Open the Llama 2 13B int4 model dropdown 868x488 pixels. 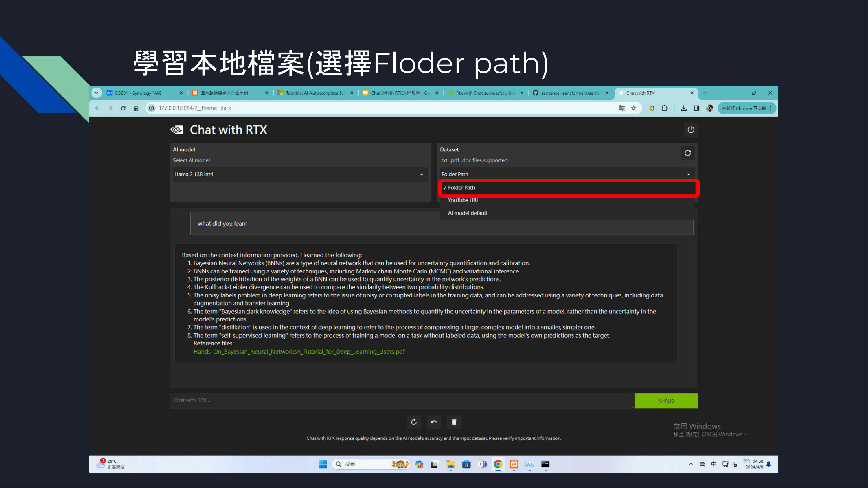300,174
